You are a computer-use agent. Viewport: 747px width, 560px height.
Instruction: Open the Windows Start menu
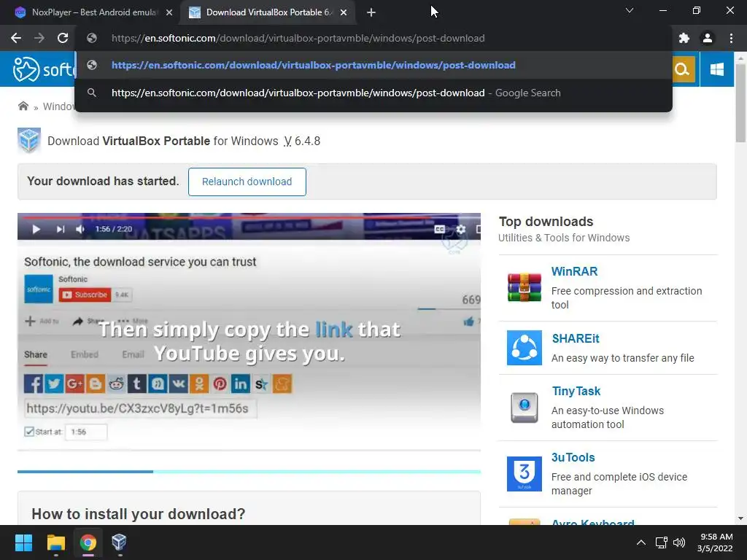(23, 542)
